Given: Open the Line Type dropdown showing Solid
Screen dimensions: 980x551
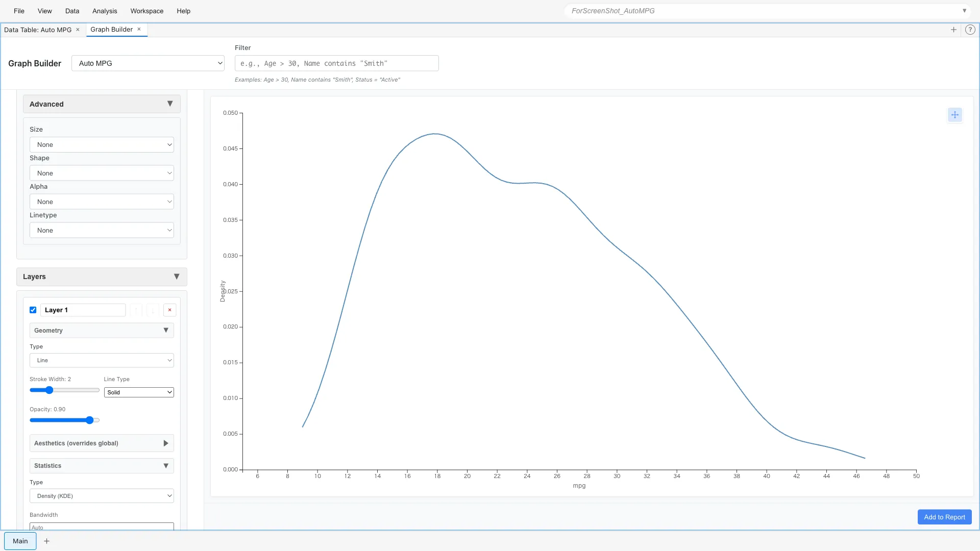Looking at the screenshot, I should [x=138, y=392].
